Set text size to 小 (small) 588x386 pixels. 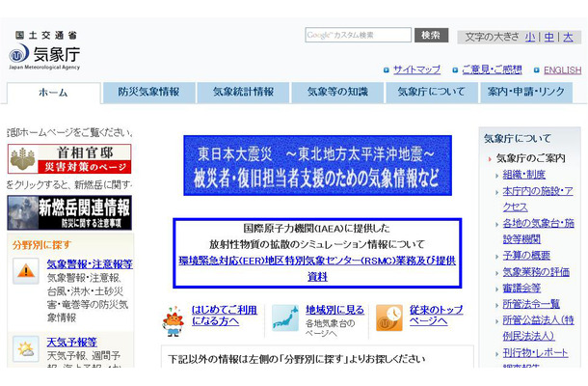[x=530, y=37]
